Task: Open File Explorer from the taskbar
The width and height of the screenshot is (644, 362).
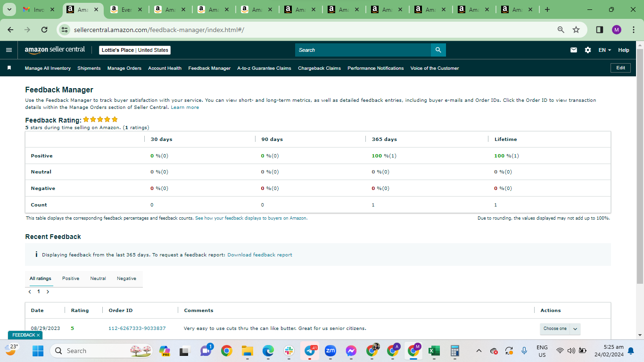Action: [x=248, y=351]
